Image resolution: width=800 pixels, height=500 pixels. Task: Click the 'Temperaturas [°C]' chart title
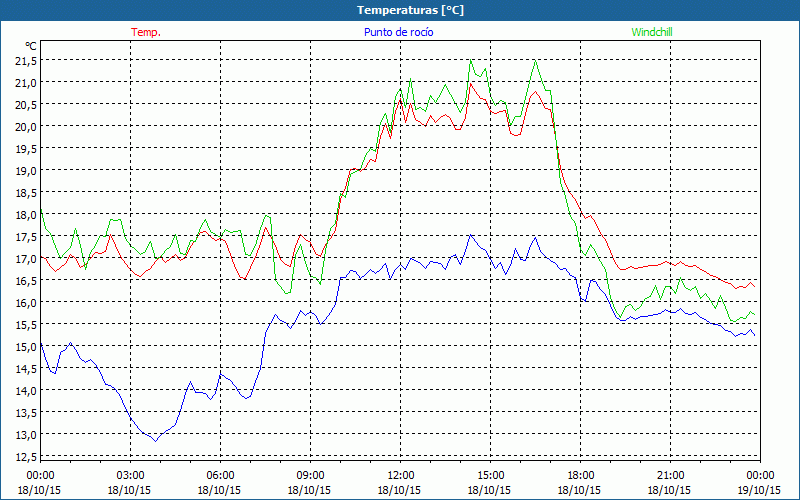coord(410,10)
